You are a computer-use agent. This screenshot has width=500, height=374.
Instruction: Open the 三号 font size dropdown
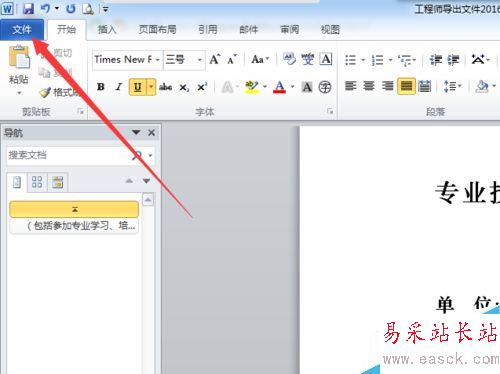200,60
